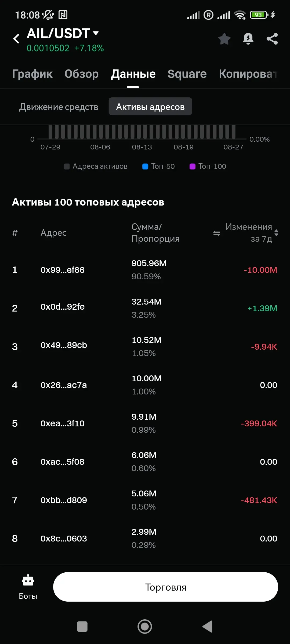
Task: Tap the share icon
Action: (x=272, y=39)
